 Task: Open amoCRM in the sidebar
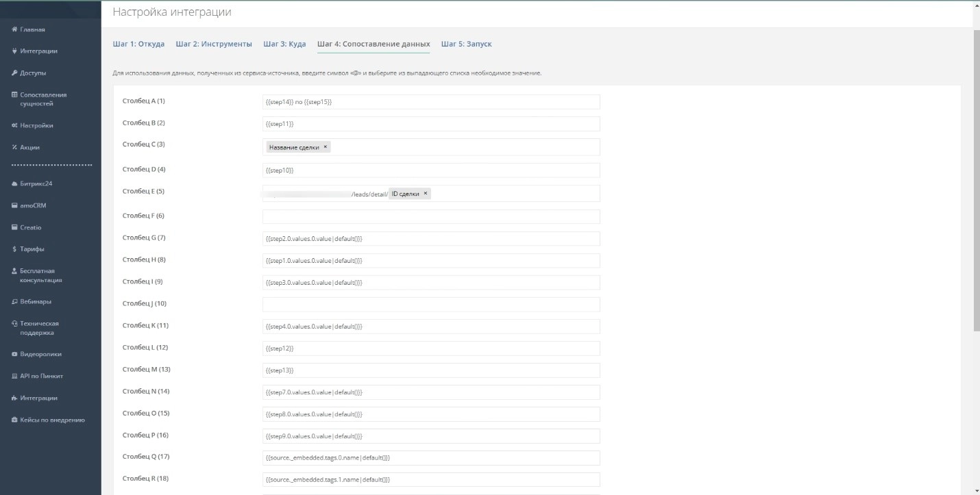point(33,205)
